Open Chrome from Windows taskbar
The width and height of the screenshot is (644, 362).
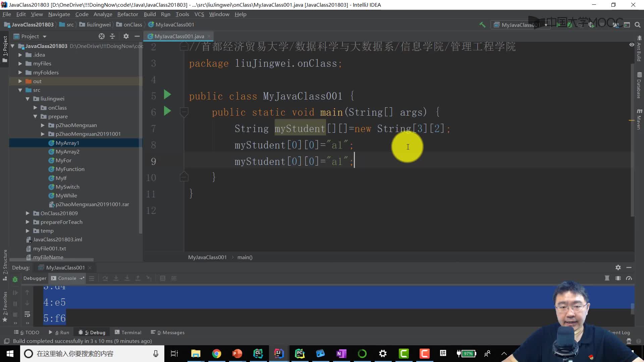coord(217,354)
